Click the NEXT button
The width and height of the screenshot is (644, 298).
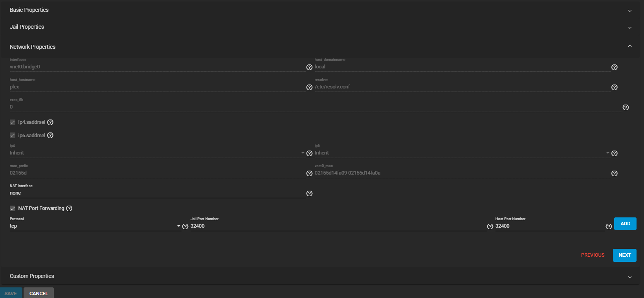[x=624, y=255]
